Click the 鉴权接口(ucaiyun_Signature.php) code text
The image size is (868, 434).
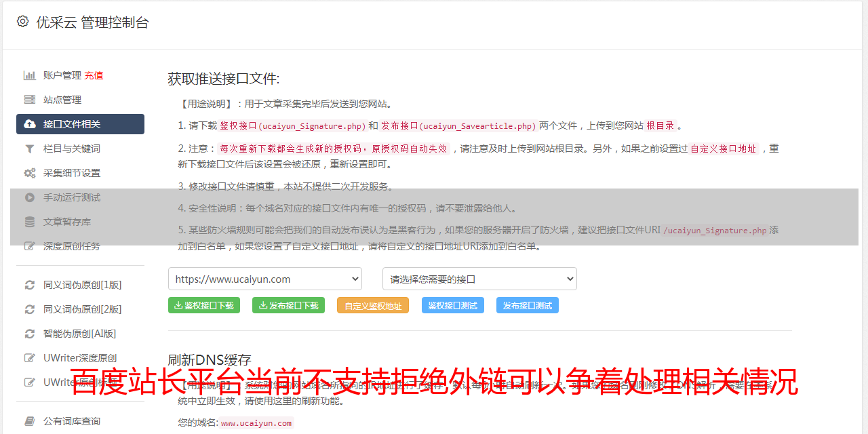[292, 125]
